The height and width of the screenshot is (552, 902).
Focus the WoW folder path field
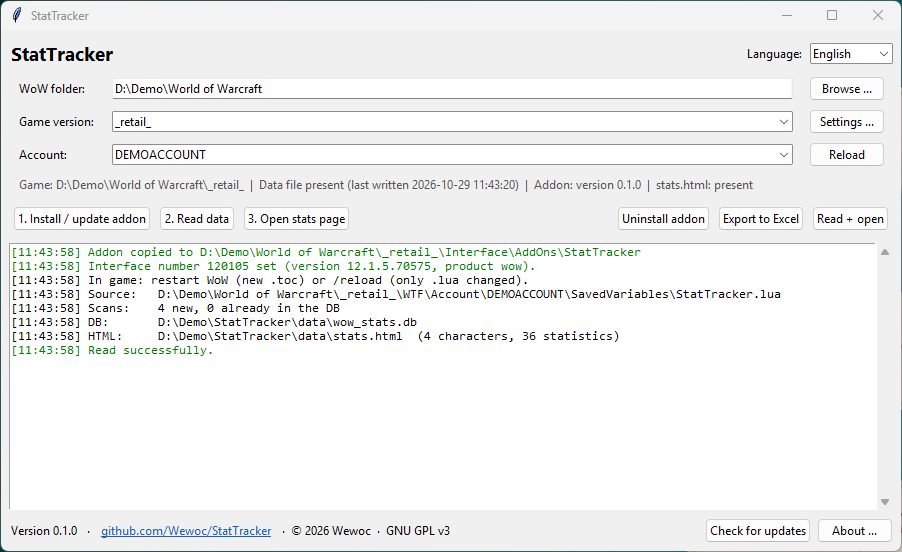[x=452, y=89]
